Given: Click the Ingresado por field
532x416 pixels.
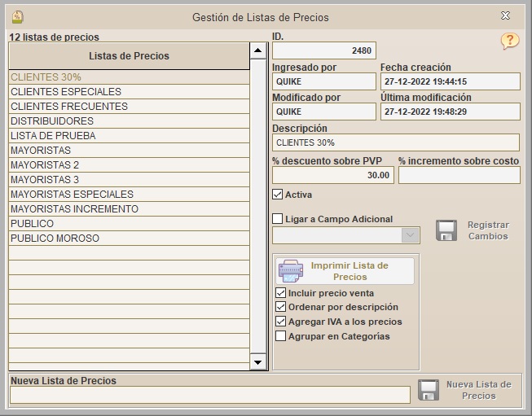Looking at the screenshot, I should tap(324, 81).
